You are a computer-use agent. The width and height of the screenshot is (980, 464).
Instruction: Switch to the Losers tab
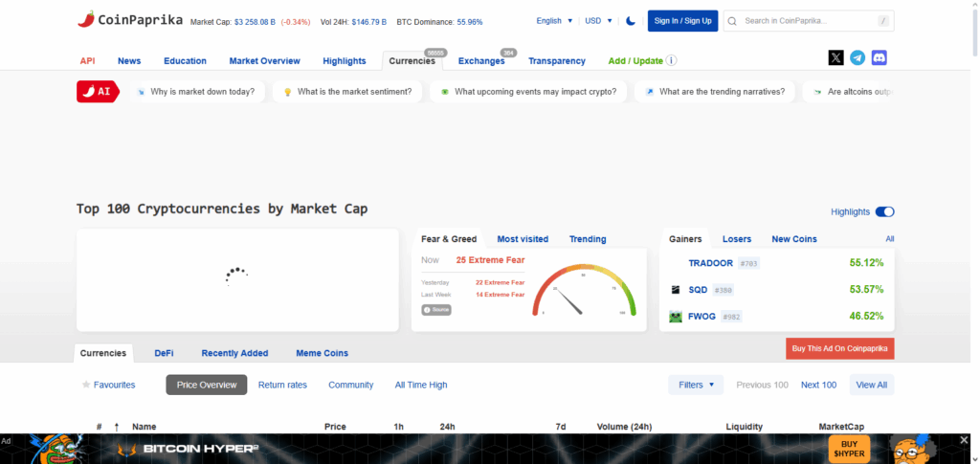point(736,239)
